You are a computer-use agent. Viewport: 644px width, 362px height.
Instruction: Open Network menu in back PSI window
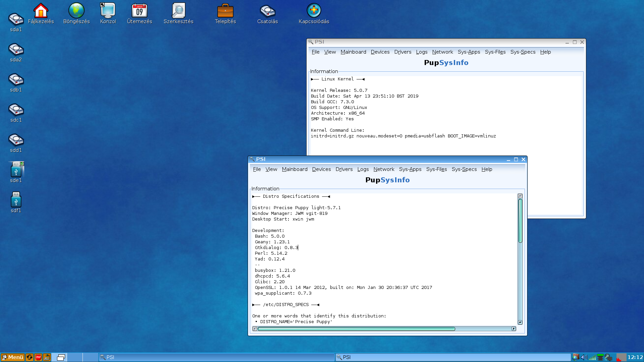pos(442,52)
